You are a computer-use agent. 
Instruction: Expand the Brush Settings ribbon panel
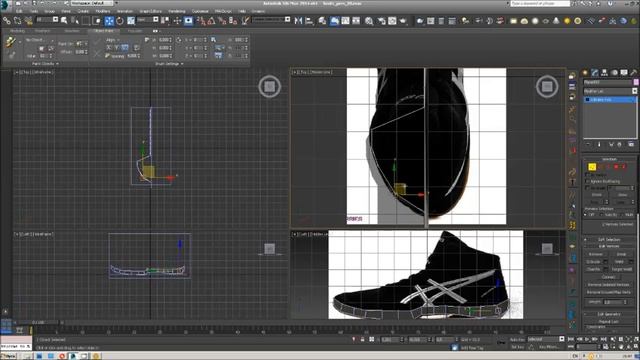click(x=169, y=64)
